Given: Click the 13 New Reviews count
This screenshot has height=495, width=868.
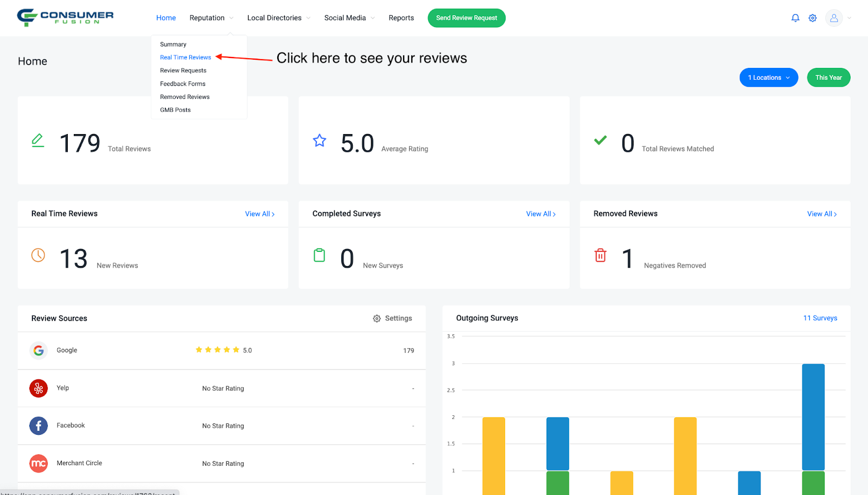Looking at the screenshot, I should pyautogui.click(x=73, y=259).
